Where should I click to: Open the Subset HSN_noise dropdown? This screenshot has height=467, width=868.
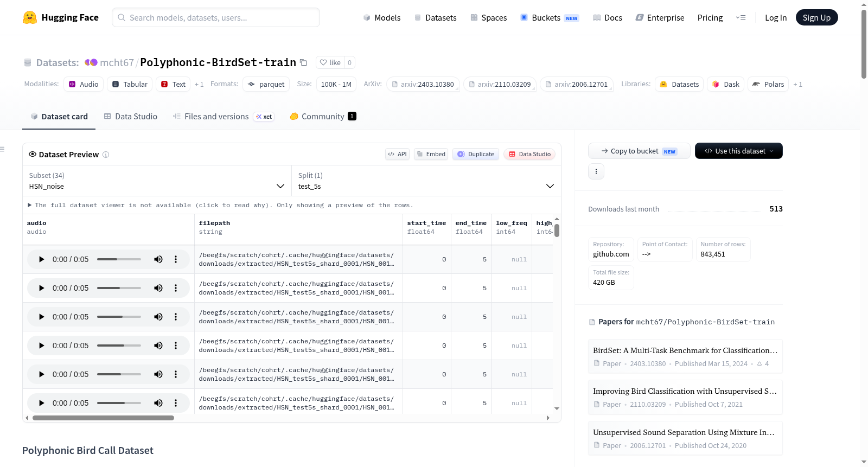pyautogui.click(x=157, y=181)
